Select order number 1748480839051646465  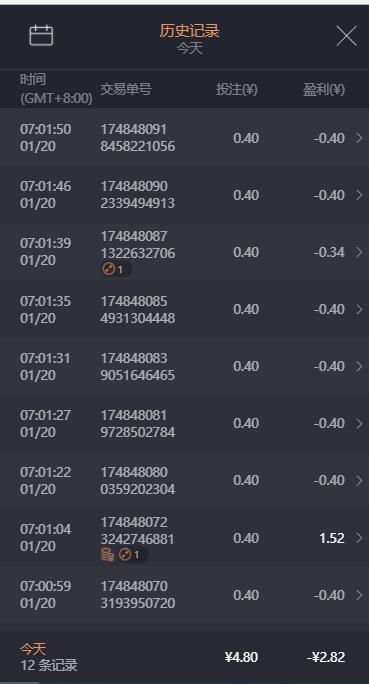[138, 366]
